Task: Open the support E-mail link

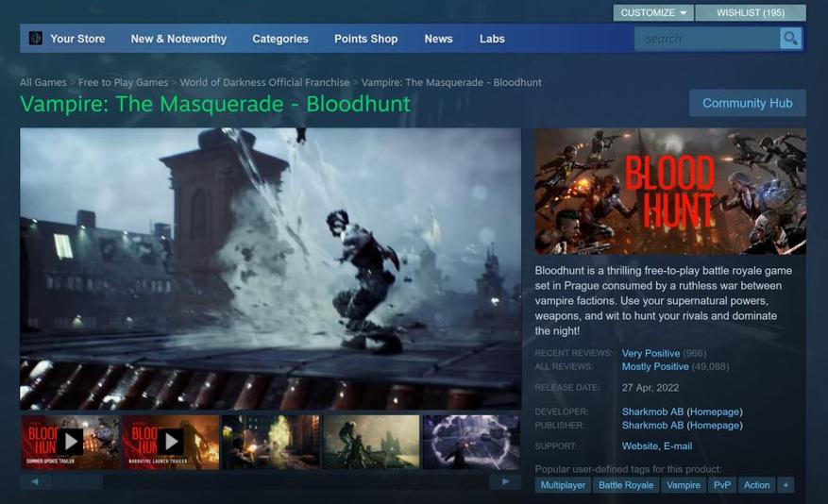Action: [678, 445]
